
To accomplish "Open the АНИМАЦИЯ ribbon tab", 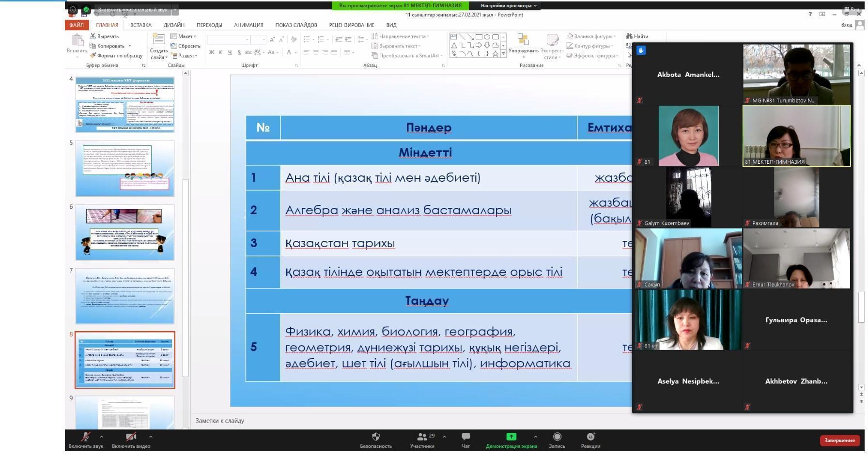I will pos(248,25).
